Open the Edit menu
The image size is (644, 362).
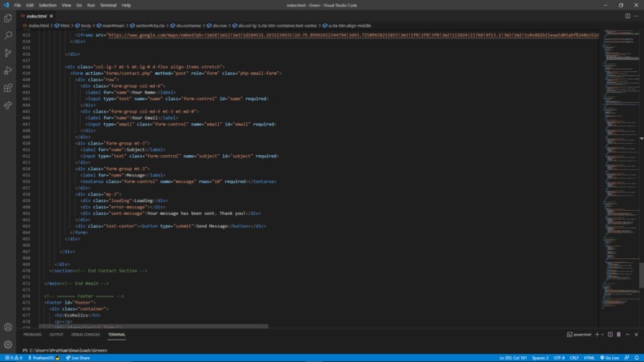(30, 6)
